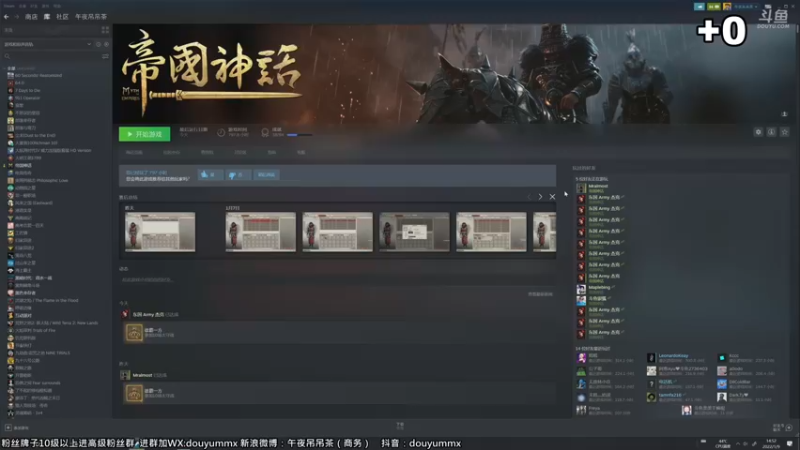This screenshot has height=450, width=800.
Task: Click the recent-activity clock icon in library filter
Action: [98, 44]
